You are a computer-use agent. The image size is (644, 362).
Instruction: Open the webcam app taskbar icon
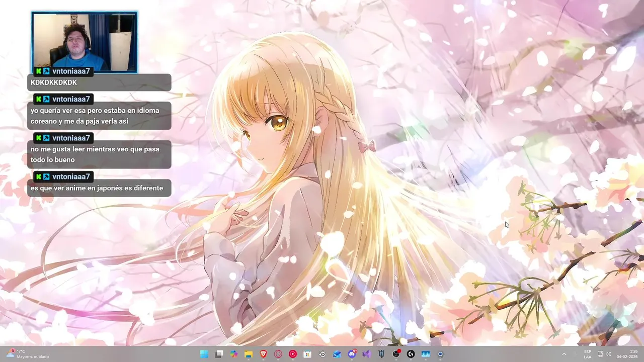[x=440, y=354]
